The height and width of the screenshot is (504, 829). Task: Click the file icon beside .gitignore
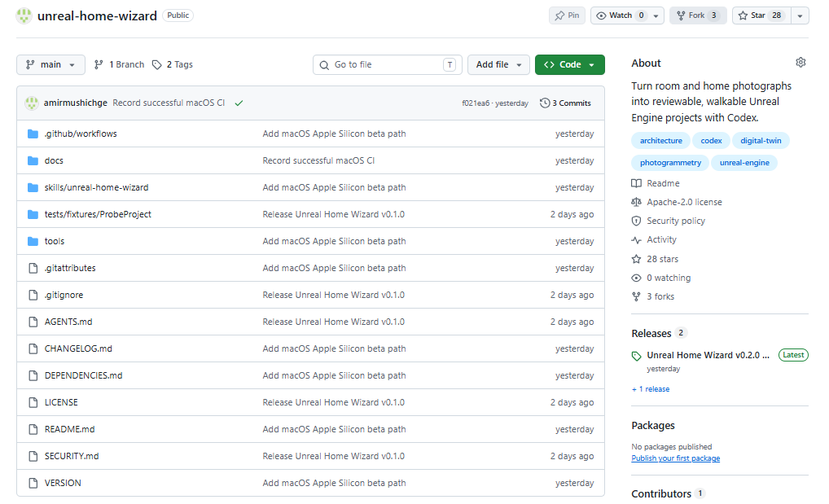pyautogui.click(x=33, y=295)
